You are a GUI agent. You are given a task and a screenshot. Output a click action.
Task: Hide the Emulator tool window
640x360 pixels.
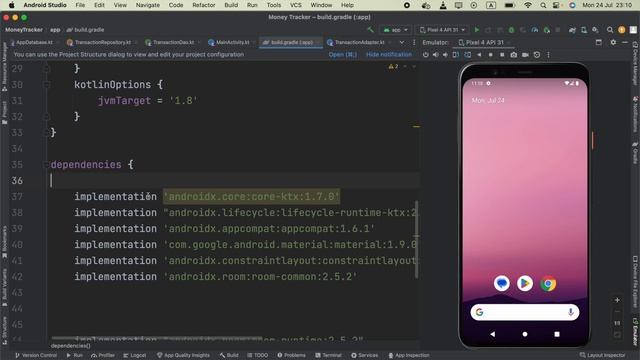[625, 42]
